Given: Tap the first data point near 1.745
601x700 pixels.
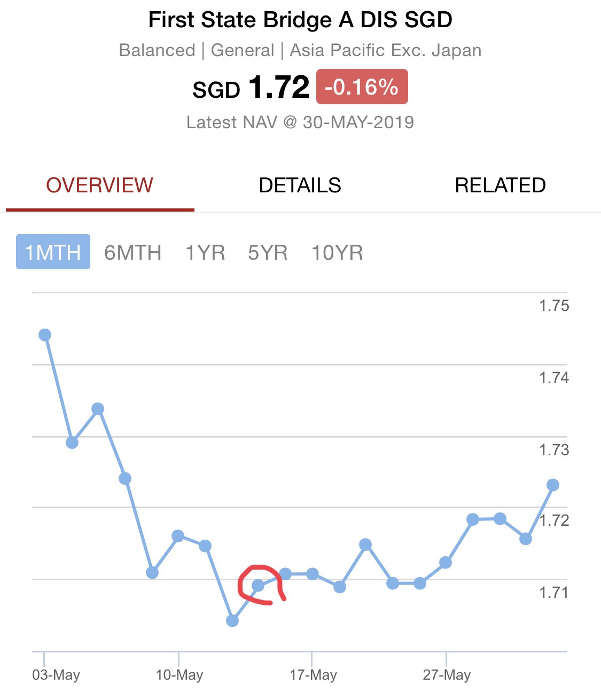Looking at the screenshot, I should tap(45, 335).
